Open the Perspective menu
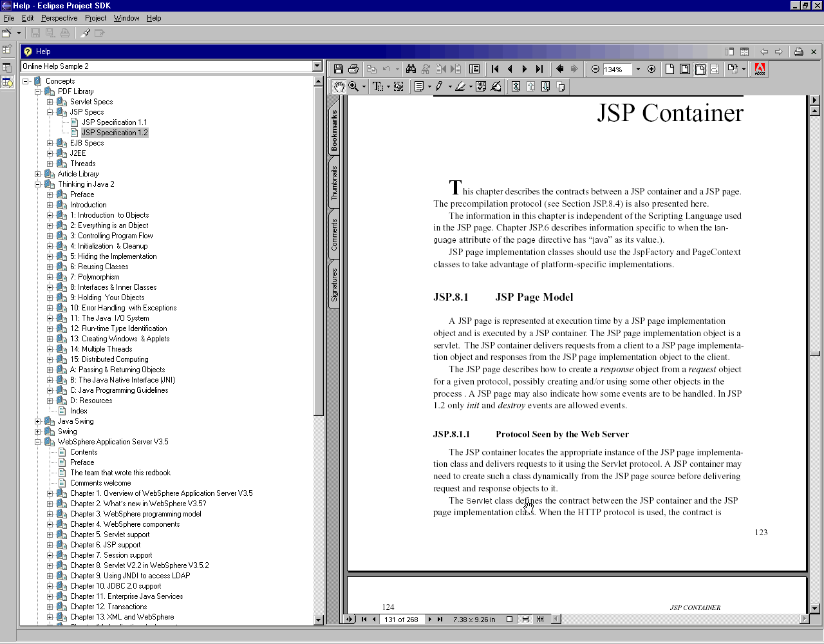This screenshot has height=644, width=824. [59, 18]
